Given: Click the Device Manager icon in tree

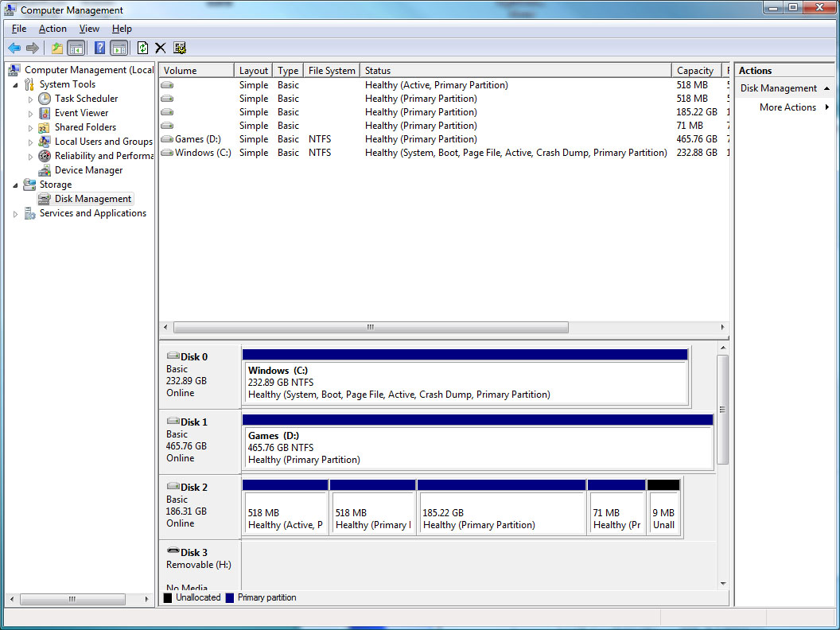Looking at the screenshot, I should pos(45,170).
